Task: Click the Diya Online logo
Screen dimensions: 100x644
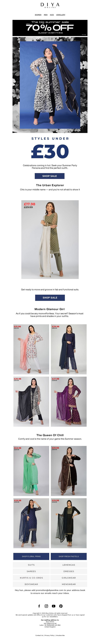Action: pos(50,5)
